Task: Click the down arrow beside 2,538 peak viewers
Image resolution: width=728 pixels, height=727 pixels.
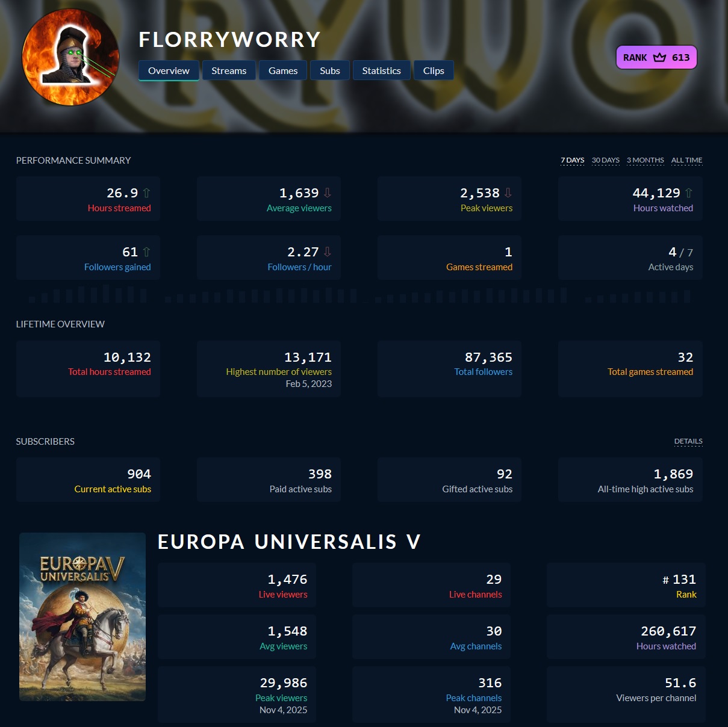Action: 508,193
